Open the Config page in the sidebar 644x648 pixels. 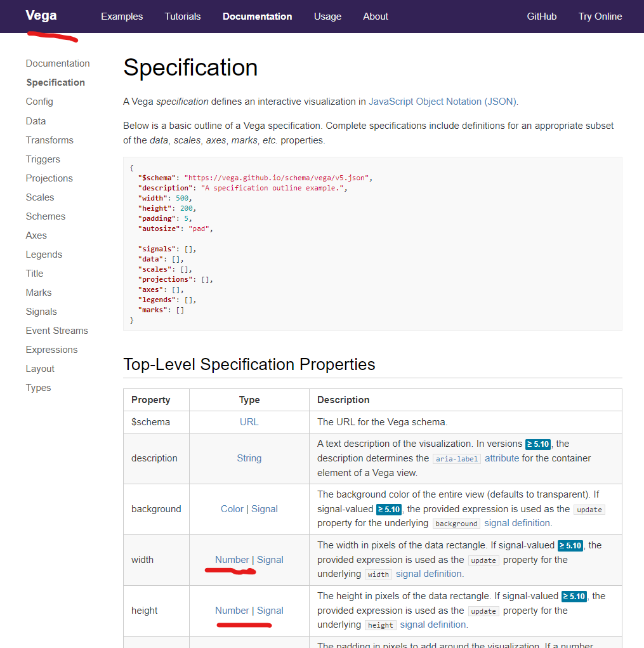tap(39, 101)
